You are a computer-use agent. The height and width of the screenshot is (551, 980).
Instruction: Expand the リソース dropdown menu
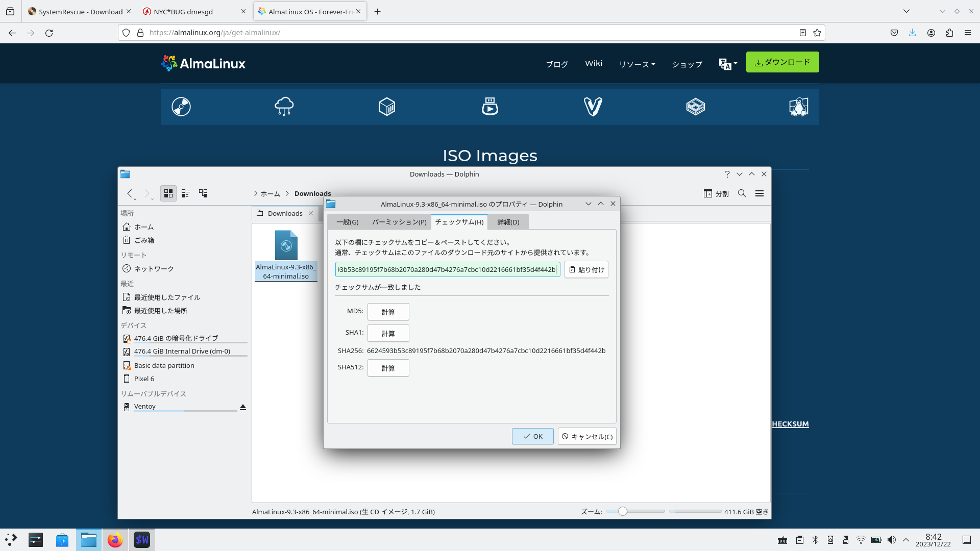[x=637, y=64]
